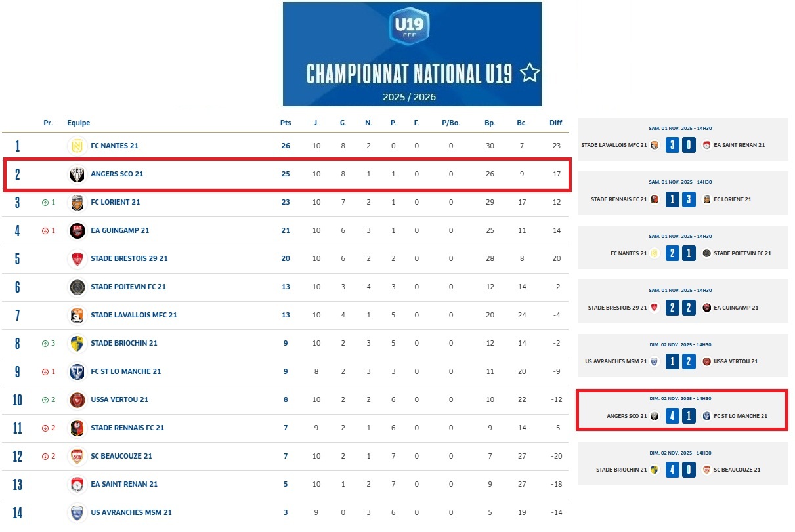This screenshot has width=795, height=532.
Task: Click the FC Nantes club crest in standings
Action: point(77,146)
